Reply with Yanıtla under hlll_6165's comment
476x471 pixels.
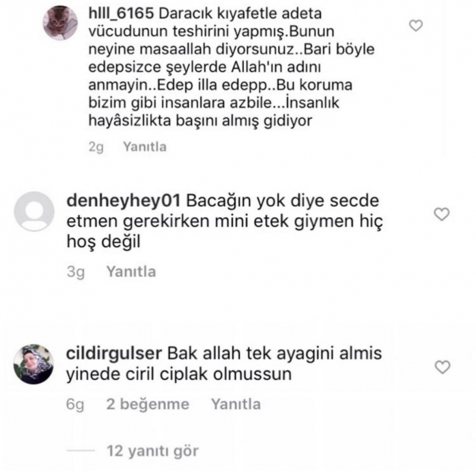(x=145, y=147)
